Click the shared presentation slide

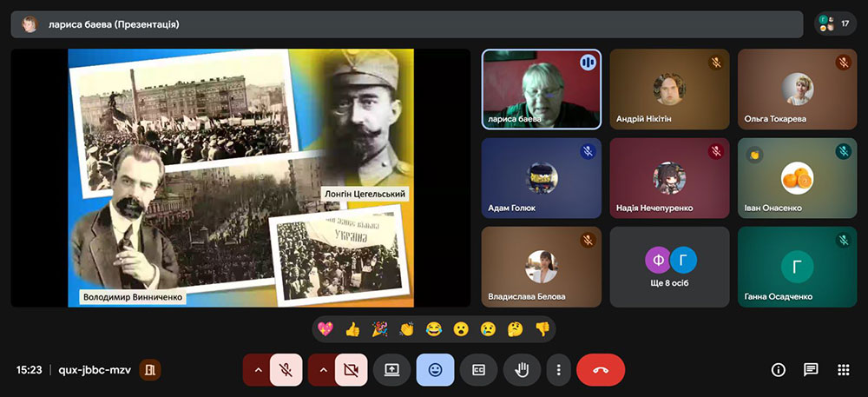pyautogui.click(x=240, y=177)
